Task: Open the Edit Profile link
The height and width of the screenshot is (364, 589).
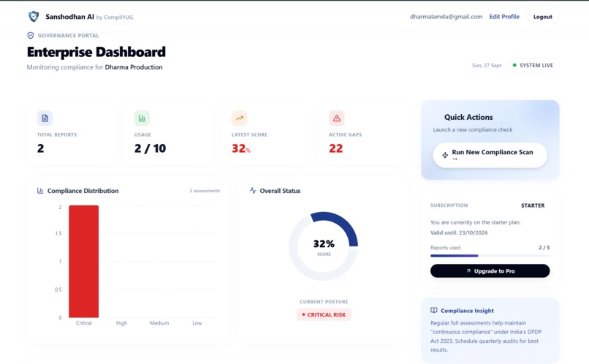Action: click(x=504, y=17)
